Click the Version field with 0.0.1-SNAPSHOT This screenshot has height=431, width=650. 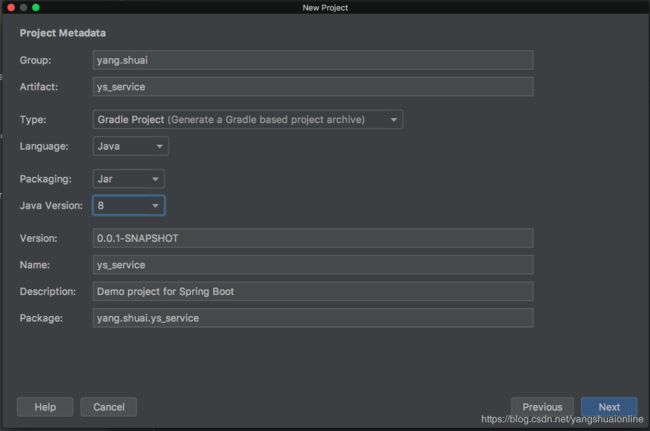tap(313, 238)
